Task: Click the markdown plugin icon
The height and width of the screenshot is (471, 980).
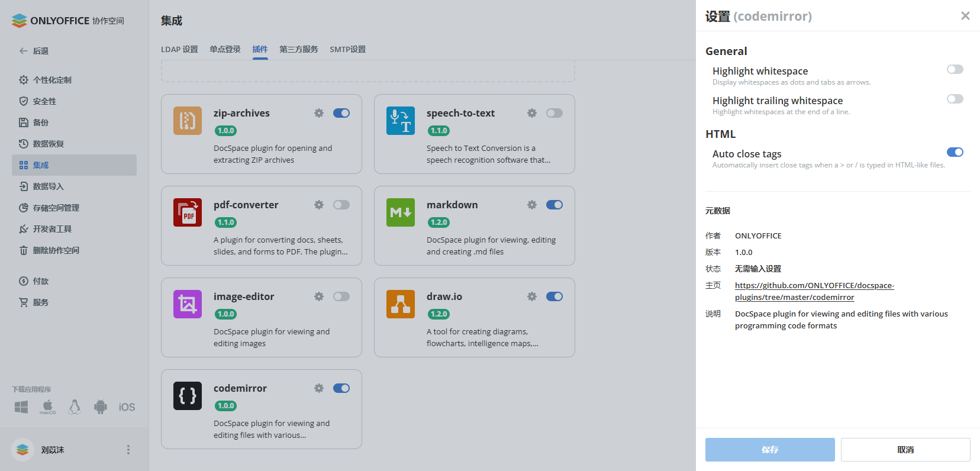Action: (x=401, y=212)
